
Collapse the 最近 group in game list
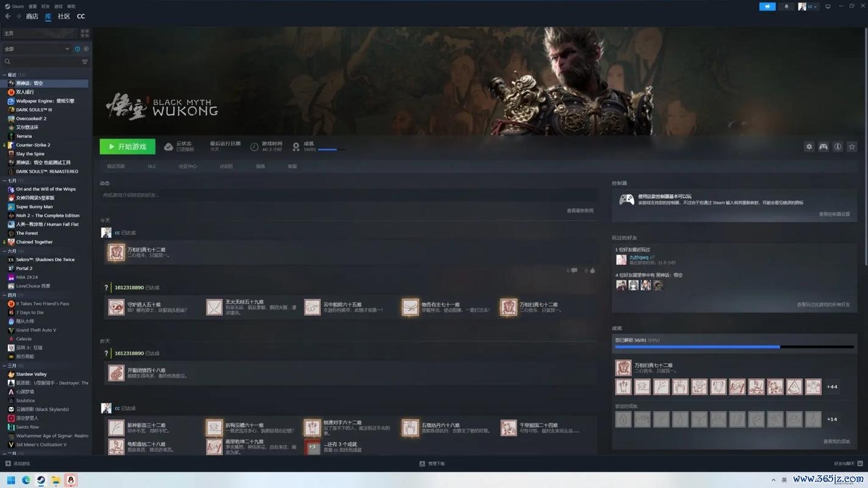[x=5, y=75]
